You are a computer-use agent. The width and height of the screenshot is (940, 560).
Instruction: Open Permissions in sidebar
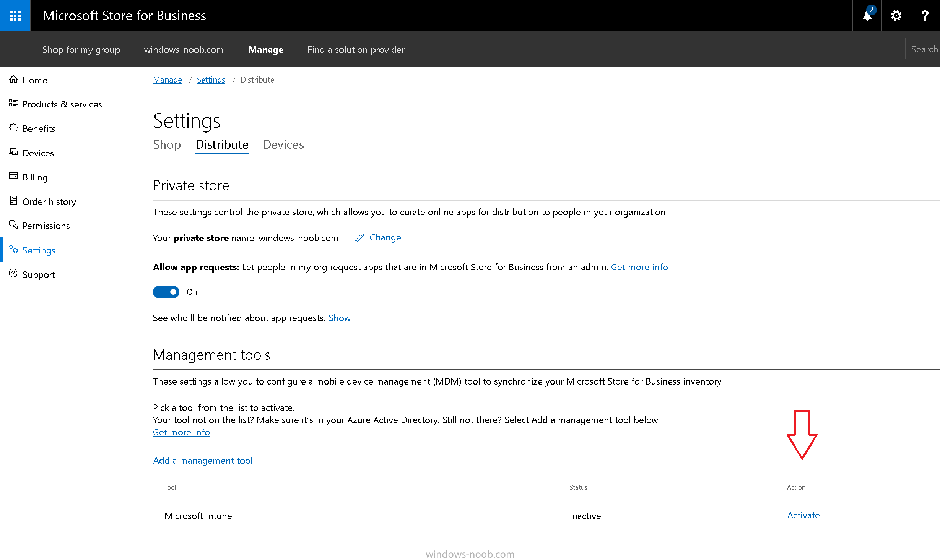click(x=46, y=226)
